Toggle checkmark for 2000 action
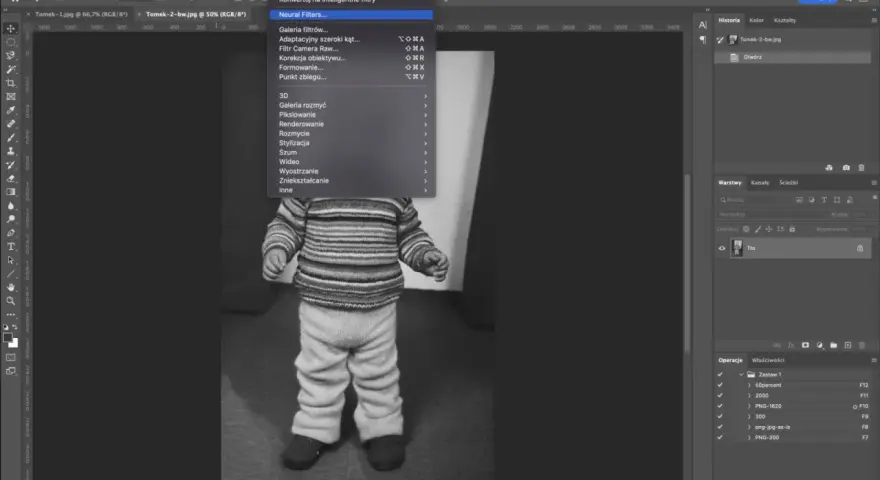 tap(720, 395)
